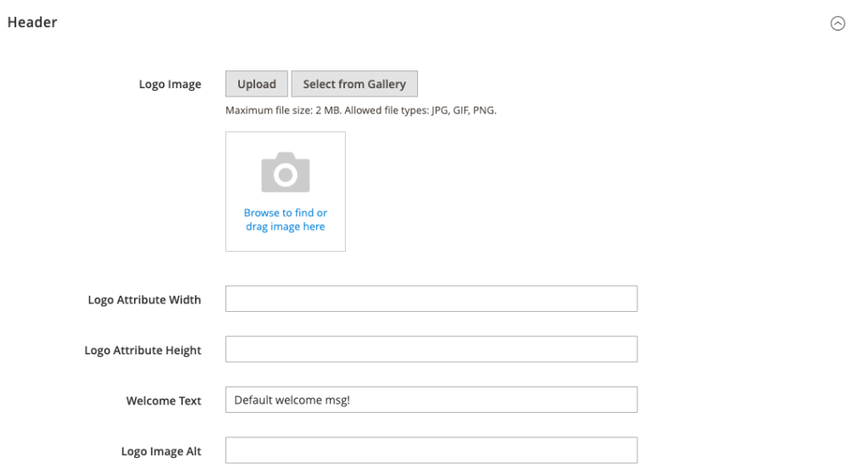The image size is (868, 473).
Task: Click the camera placeholder icon
Action: tap(286, 172)
